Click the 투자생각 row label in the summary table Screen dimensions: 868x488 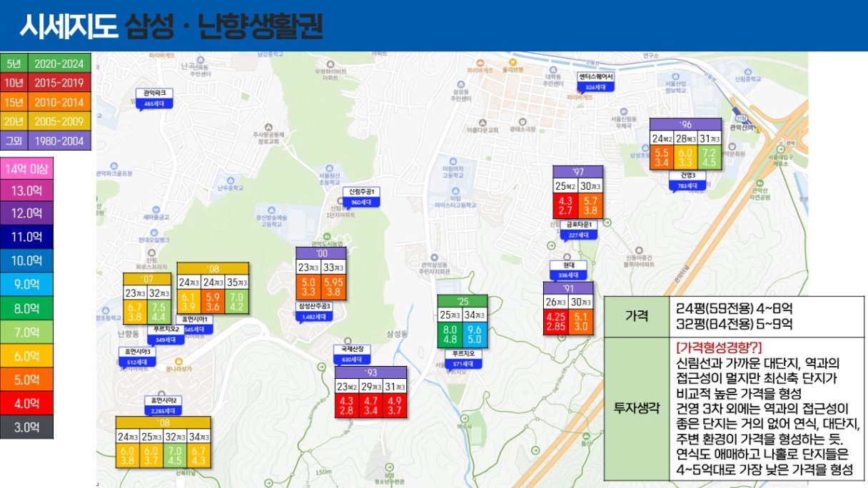(637, 408)
